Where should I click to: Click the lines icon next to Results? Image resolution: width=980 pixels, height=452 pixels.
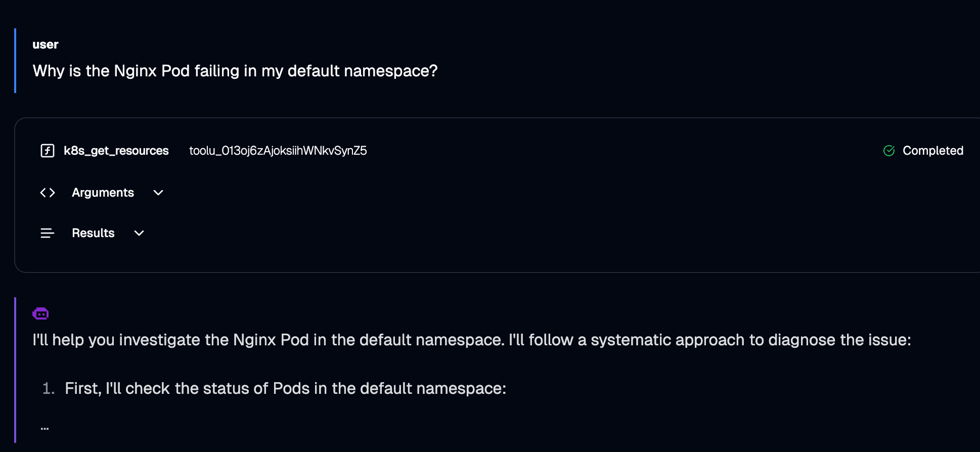coord(48,233)
